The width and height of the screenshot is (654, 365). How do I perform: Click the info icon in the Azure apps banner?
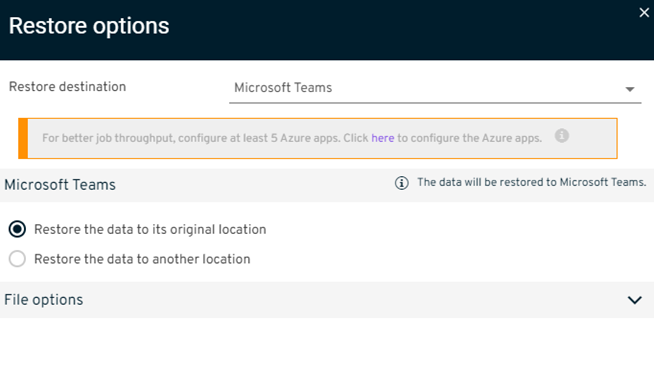(561, 136)
